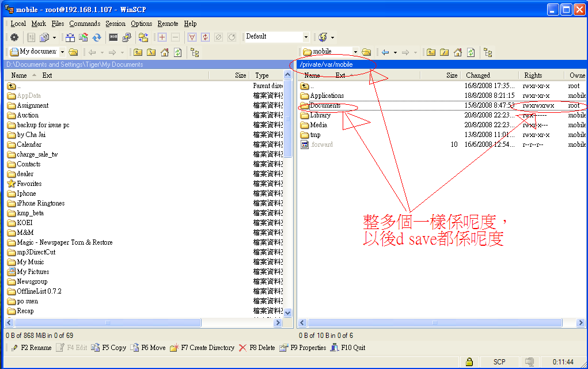Refresh the remote panel directory
The height and width of the screenshot is (369, 588).
tap(471, 52)
